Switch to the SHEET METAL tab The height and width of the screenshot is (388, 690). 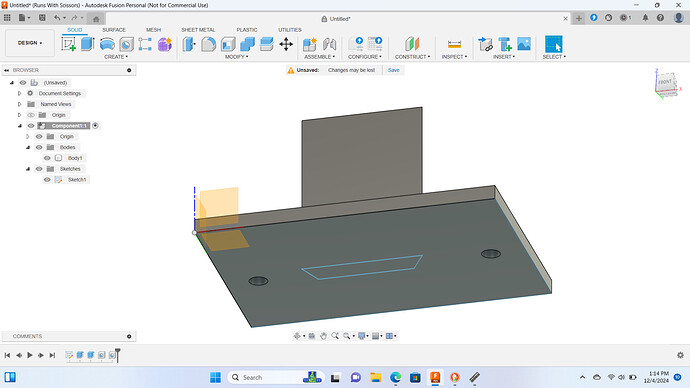pos(198,30)
